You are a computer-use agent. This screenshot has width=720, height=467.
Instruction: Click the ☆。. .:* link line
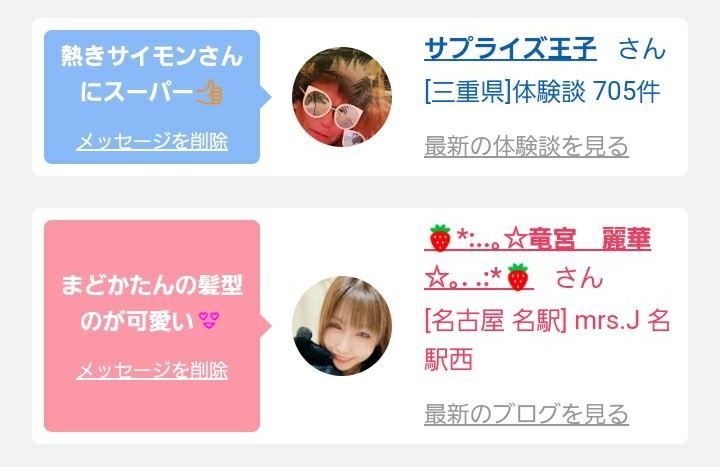click(478, 278)
